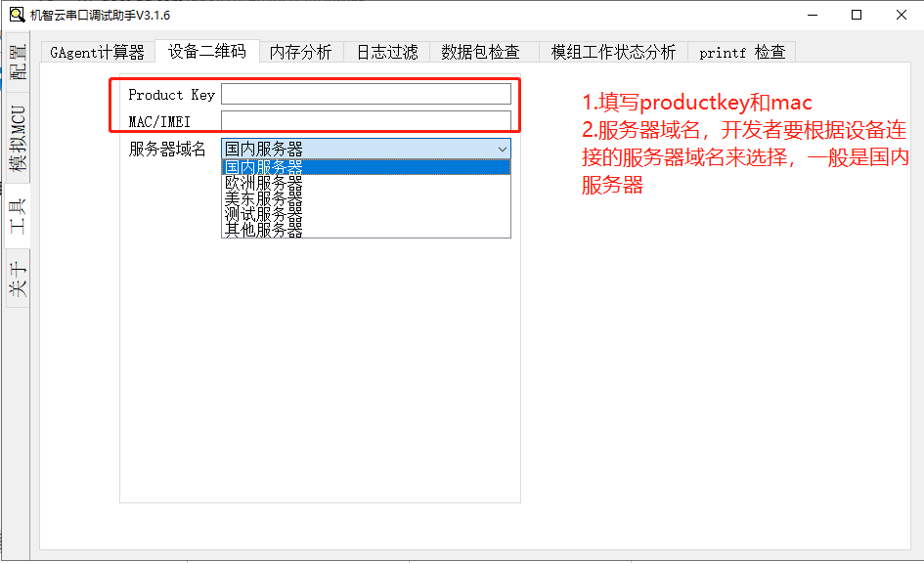924x563 pixels.
Task: Open the 内存分析 tab
Action: pyautogui.click(x=300, y=52)
